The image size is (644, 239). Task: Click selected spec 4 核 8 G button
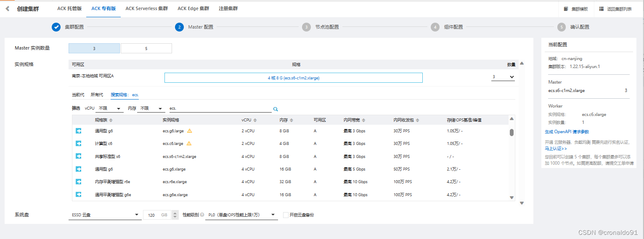(x=293, y=78)
